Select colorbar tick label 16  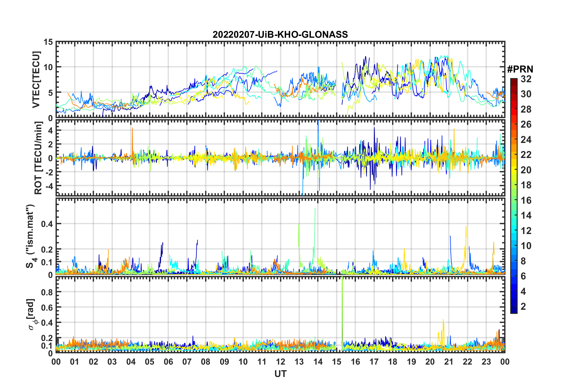[x=526, y=200]
